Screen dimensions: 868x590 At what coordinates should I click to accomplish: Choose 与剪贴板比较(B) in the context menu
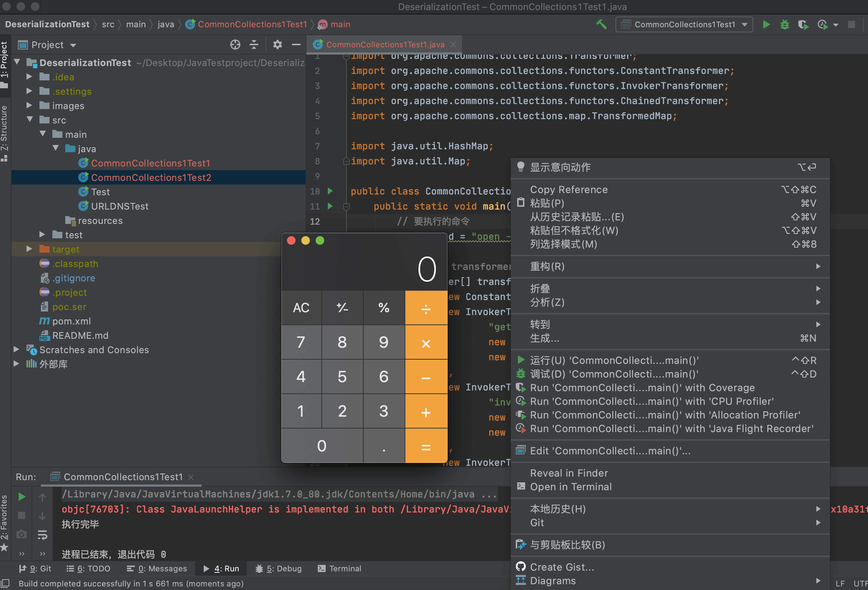(670, 545)
